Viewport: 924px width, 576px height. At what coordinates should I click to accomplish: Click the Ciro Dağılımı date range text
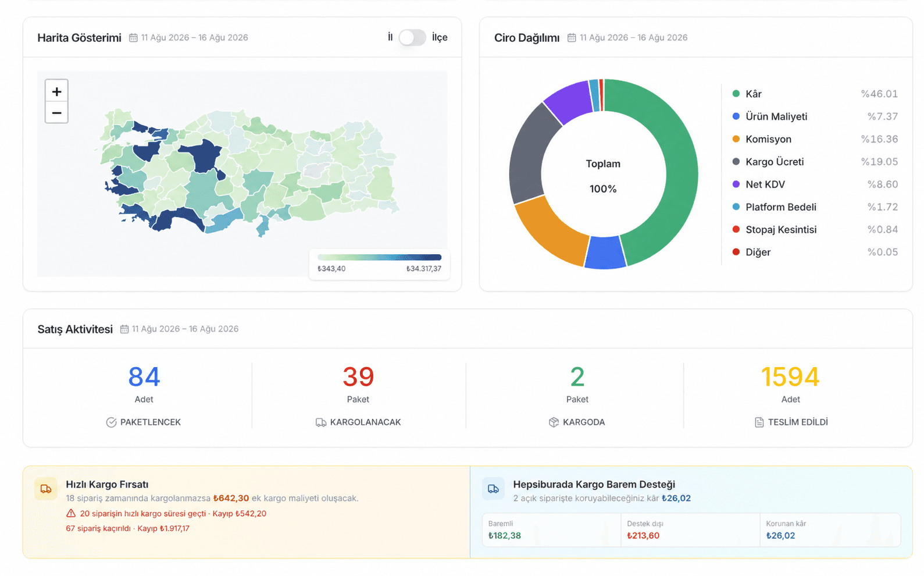(x=634, y=38)
